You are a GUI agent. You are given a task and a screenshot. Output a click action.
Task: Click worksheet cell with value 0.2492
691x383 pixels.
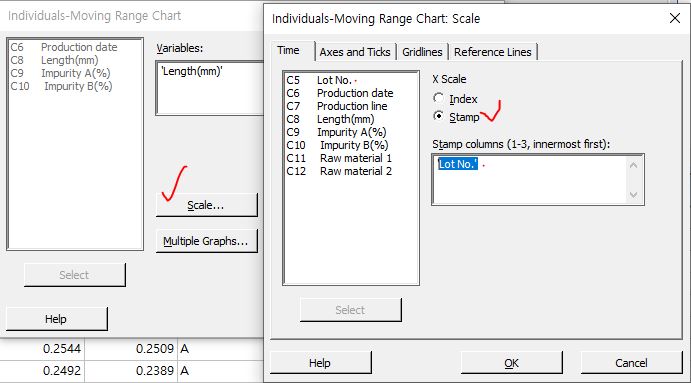point(42,371)
